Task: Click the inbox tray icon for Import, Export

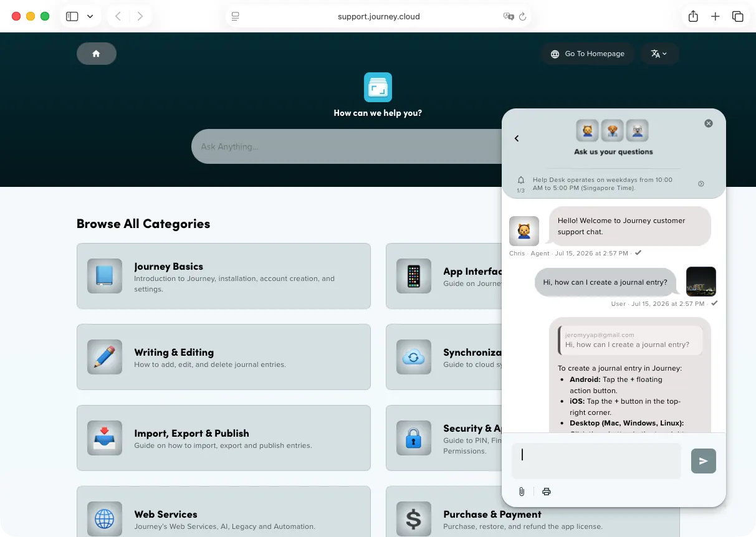Action: [105, 438]
